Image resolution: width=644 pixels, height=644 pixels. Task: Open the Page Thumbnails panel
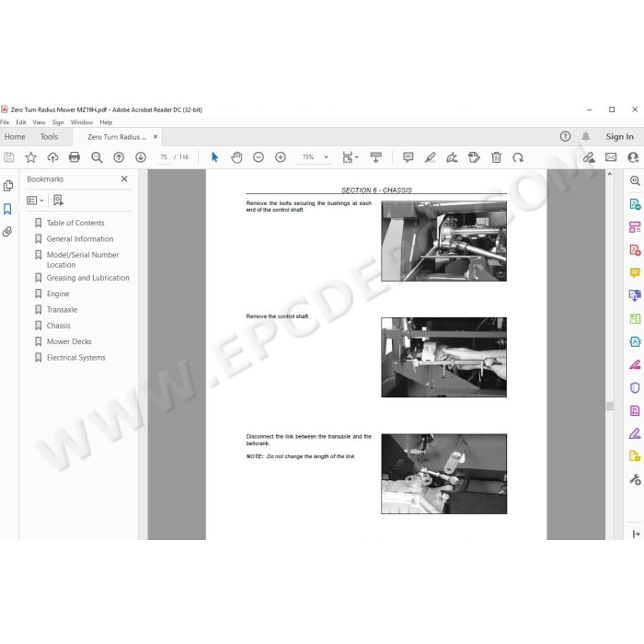pos(7,186)
